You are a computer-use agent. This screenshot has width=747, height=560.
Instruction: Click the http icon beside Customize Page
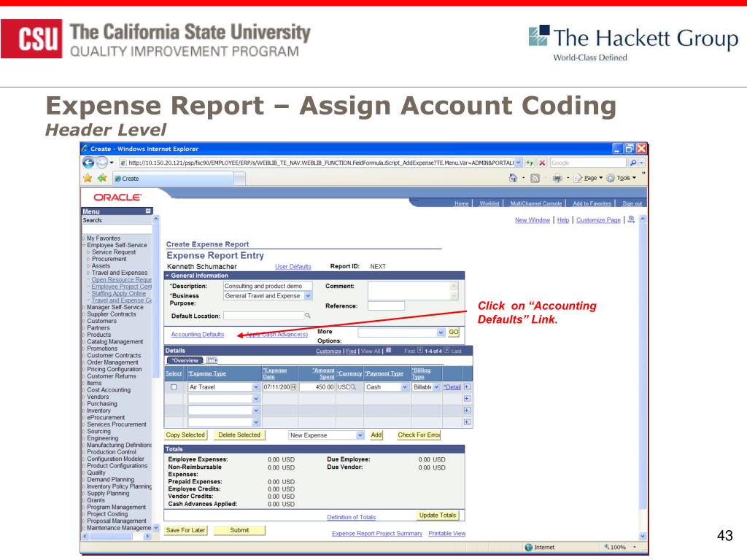click(631, 219)
